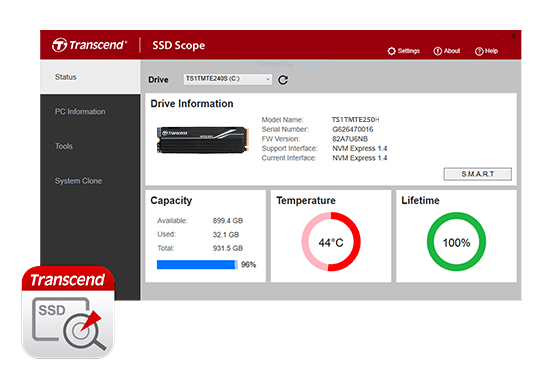The height and width of the screenshot is (376, 550).
Task: Expand the Drive selection dropdown
Action: [227, 79]
